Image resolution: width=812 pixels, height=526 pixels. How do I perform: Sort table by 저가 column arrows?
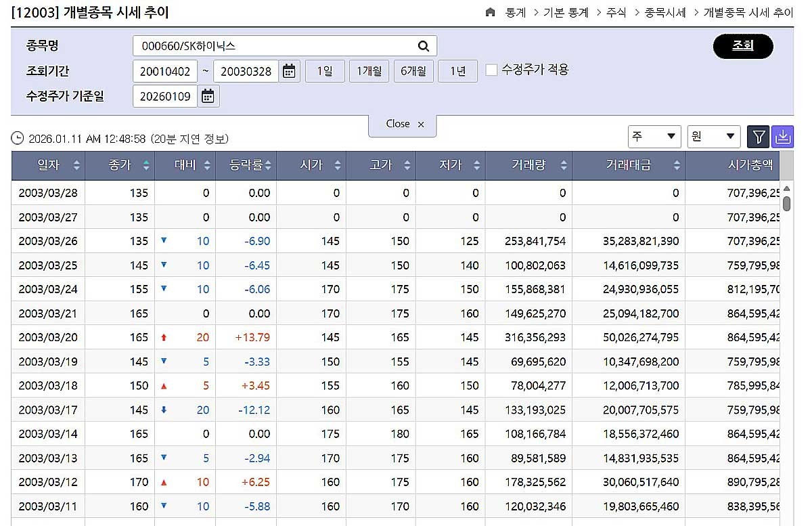pyautogui.click(x=476, y=165)
